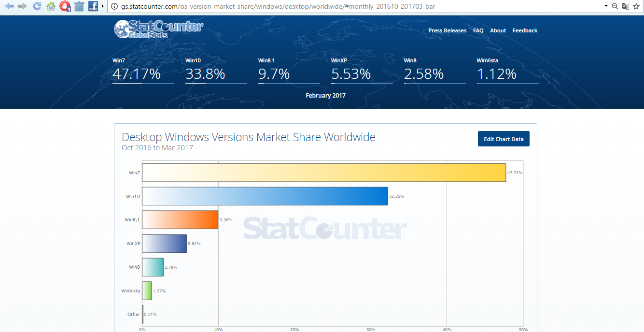644x332 pixels.
Task: Click the translate page icon
Action: click(626, 6)
